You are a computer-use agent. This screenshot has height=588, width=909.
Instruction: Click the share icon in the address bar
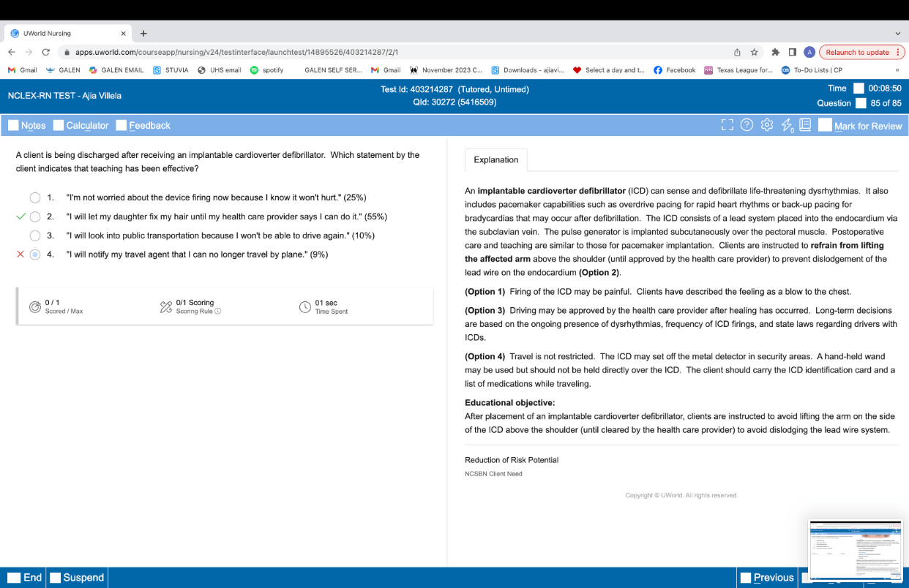point(737,52)
